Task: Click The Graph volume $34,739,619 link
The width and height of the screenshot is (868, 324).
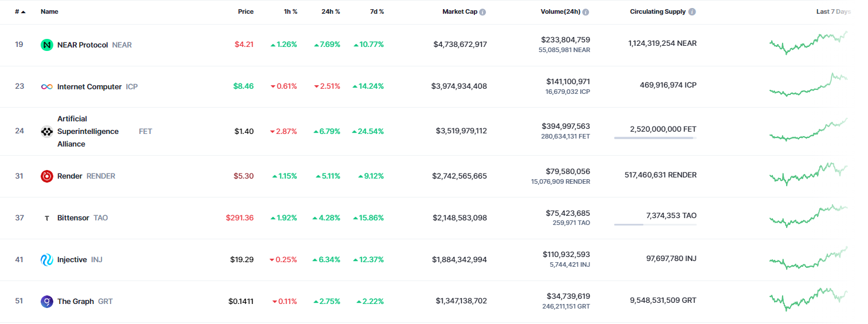Action: (x=568, y=296)
